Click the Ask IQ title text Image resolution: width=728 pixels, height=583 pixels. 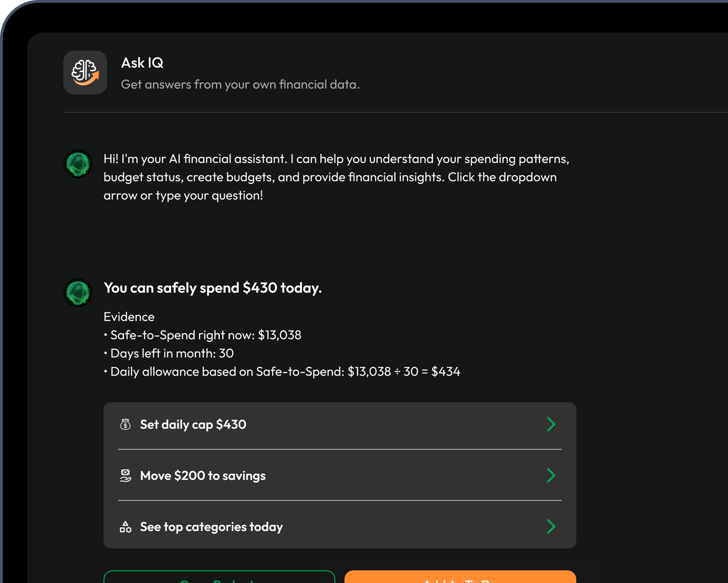tap(142, 63)
